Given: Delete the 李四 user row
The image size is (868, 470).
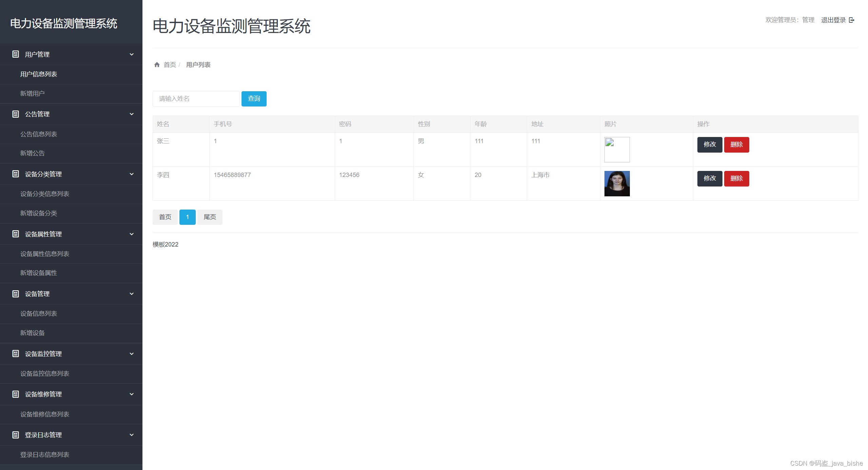Looking at the screenshot, I should (736, 179).
